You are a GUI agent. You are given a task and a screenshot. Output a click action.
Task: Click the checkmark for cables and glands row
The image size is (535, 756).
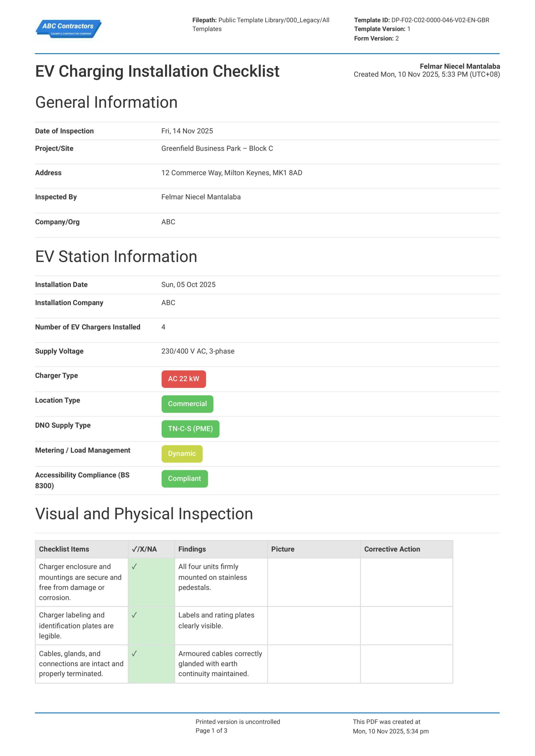[x=134, y=654]
